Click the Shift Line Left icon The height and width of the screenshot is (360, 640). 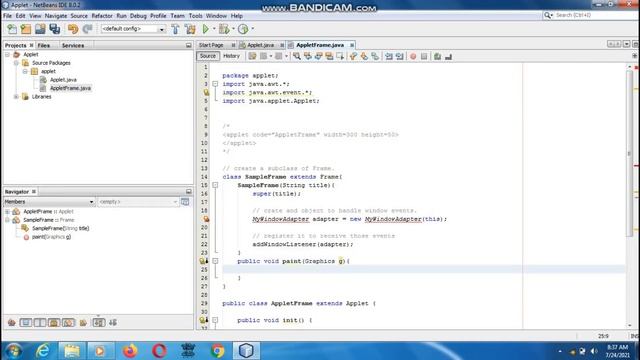[x=389, y=56]
